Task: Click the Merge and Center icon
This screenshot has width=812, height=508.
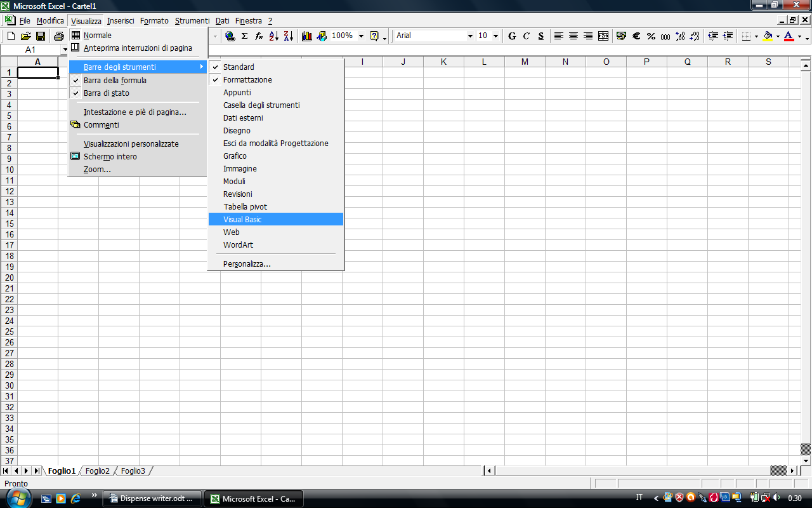Action: click(x=603, y=36)
